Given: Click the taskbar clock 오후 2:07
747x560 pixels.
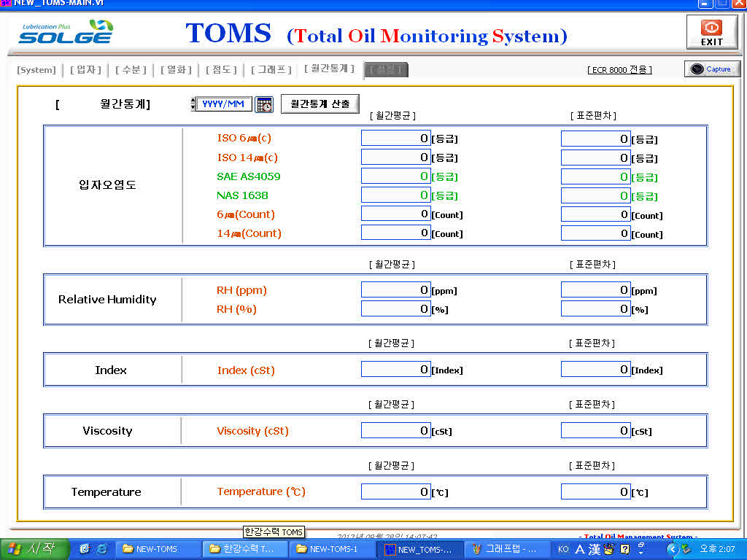Looking at the screenshot, I should (x=717, y=549).
